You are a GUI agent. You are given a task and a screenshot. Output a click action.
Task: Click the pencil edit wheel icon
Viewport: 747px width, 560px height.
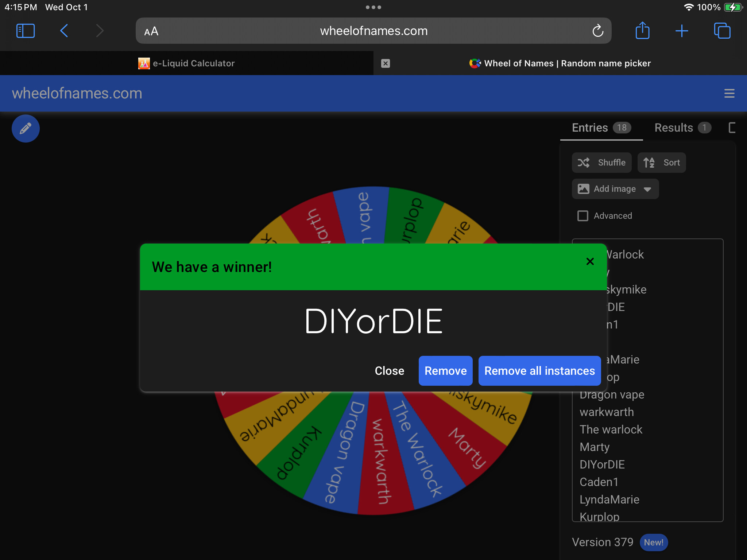(x=26, y=129)
